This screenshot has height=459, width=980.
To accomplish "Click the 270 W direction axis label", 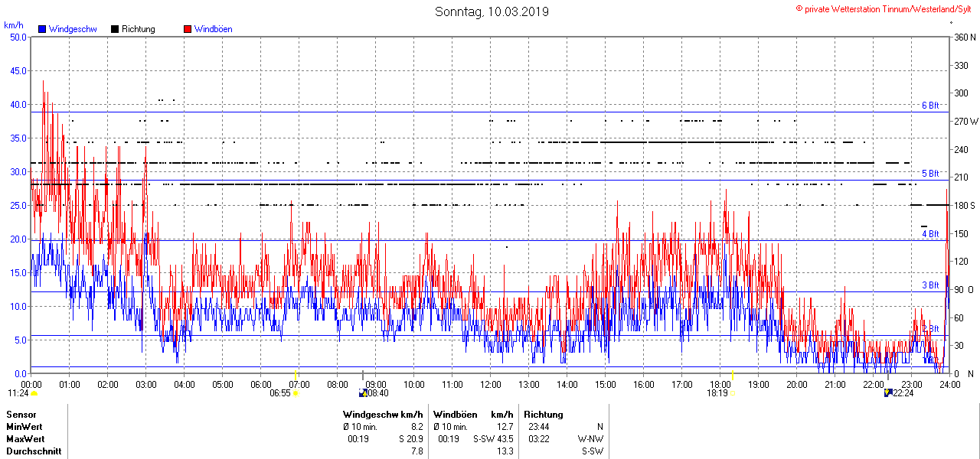I will click(966, 121).
